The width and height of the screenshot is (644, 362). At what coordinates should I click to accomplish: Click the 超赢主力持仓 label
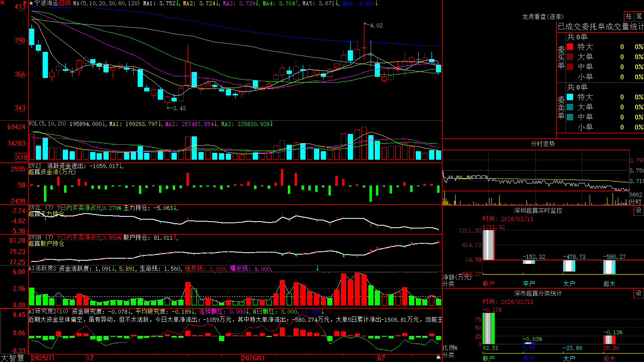46,214
